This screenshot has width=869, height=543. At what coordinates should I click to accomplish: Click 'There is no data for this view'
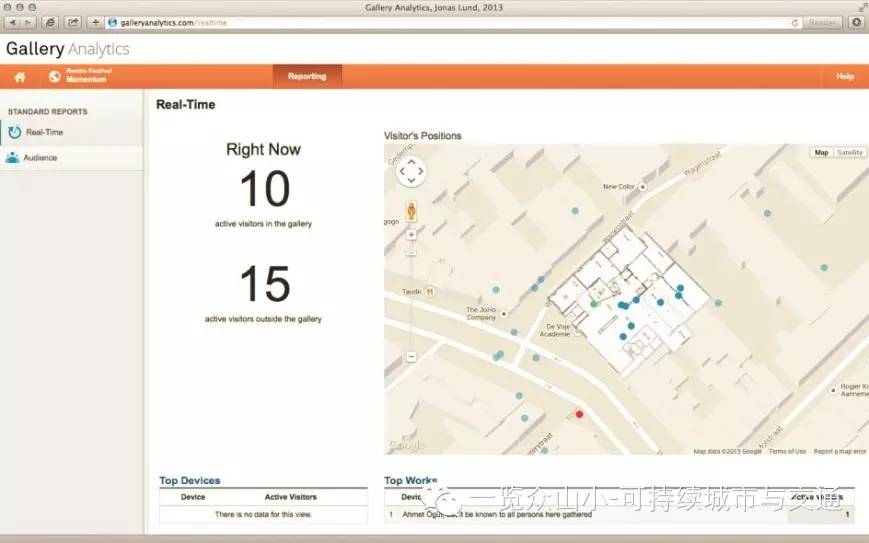(x=263, y=514)
